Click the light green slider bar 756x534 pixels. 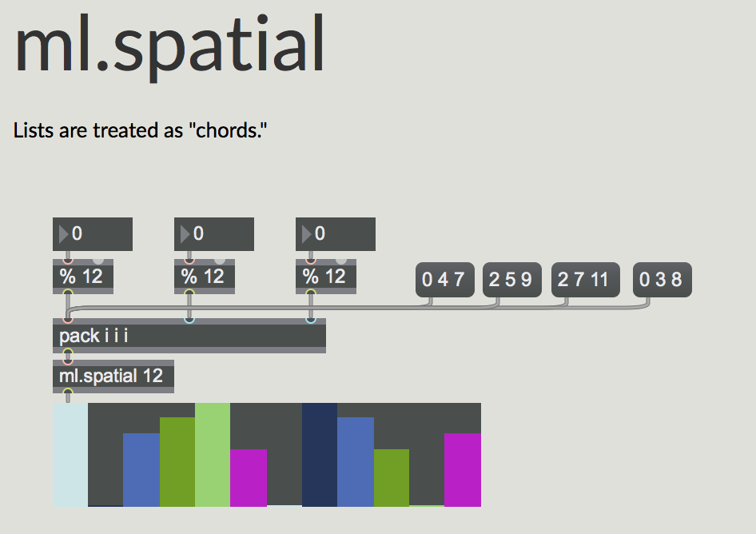click(x=212, y=456)
